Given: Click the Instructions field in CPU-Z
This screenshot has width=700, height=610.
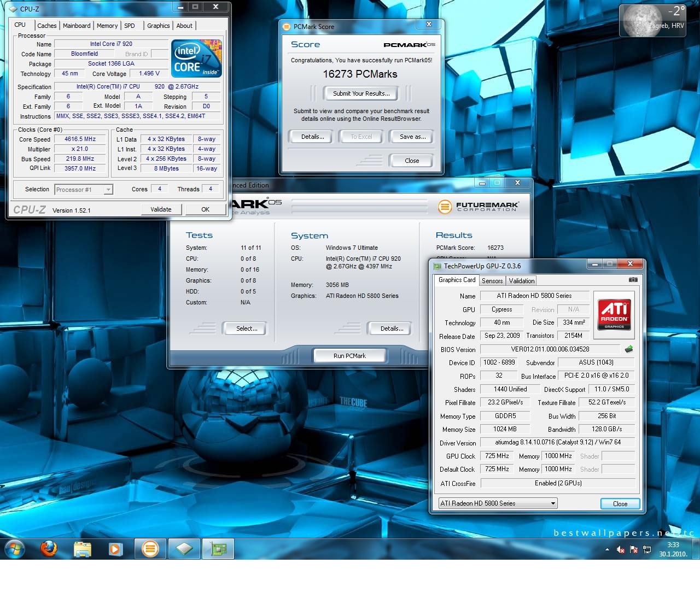Looking at the screenshot, I should [x=137, y=116].
